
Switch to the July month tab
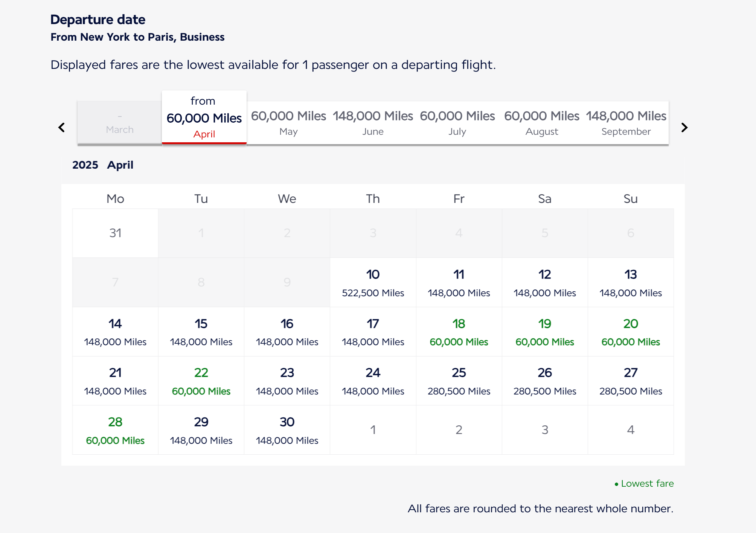click(457, 123)
